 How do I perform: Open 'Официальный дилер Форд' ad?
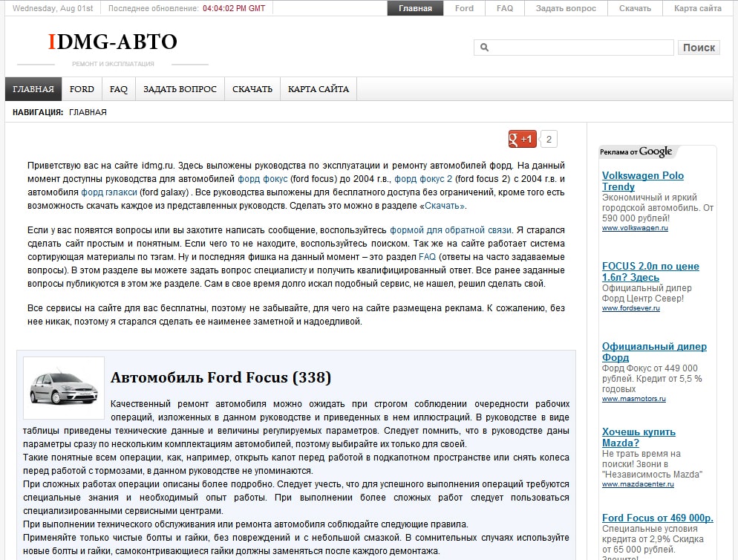[x=654, y=352]
